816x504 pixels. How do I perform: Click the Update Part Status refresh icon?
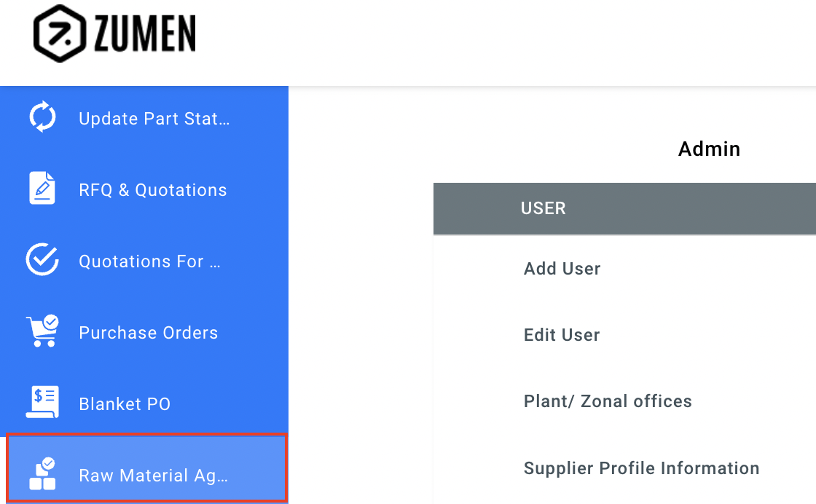(42, 118)
